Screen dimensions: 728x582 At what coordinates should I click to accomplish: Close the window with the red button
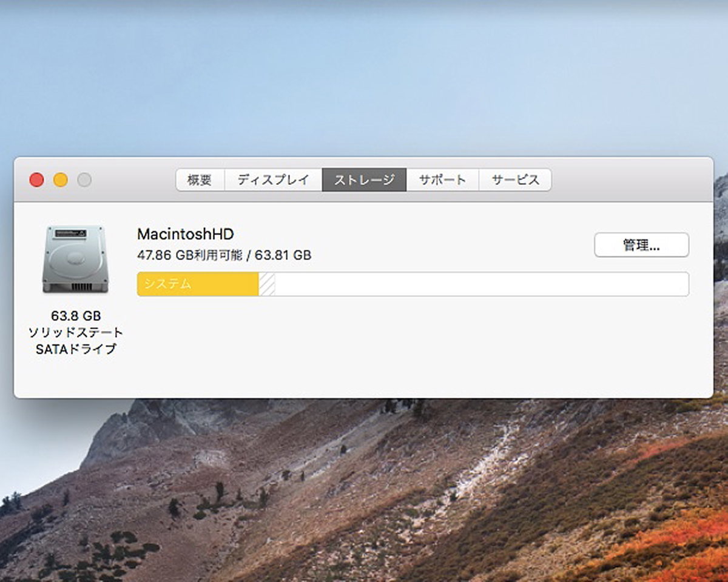tap(36, 180)
